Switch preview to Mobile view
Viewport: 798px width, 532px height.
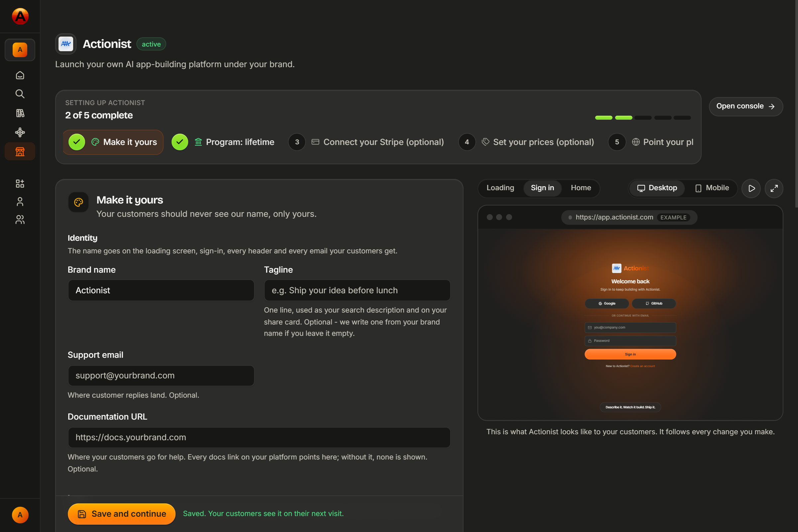point(712,188)
